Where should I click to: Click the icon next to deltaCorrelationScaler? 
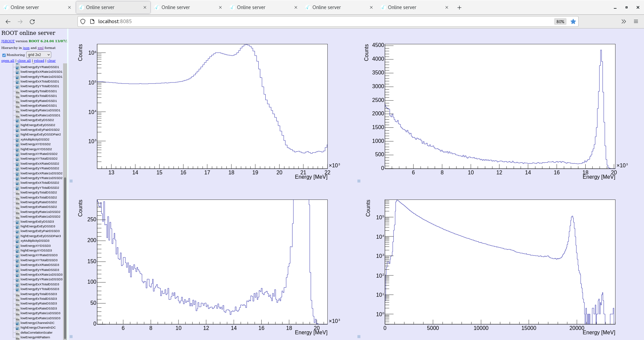click(x=17, y=333)
